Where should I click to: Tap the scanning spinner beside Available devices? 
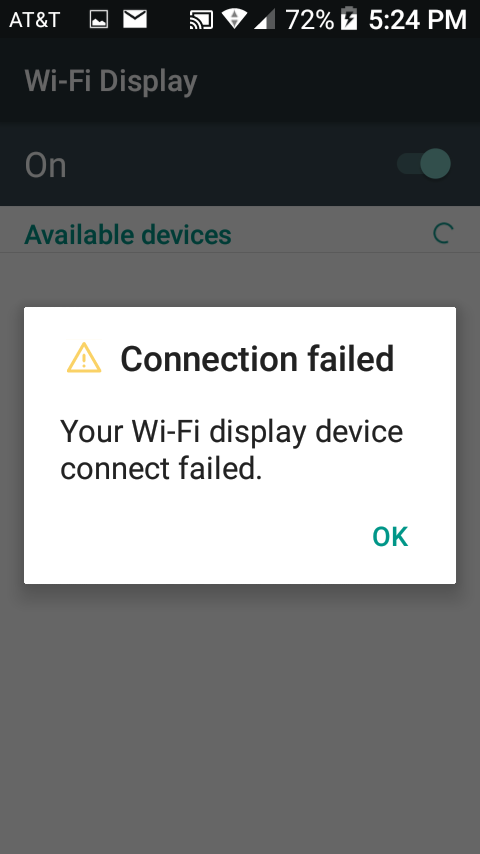coord(442,234)
